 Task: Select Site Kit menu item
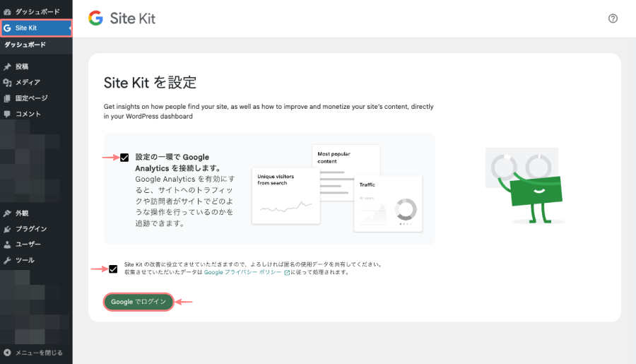(x=36, y=28)
